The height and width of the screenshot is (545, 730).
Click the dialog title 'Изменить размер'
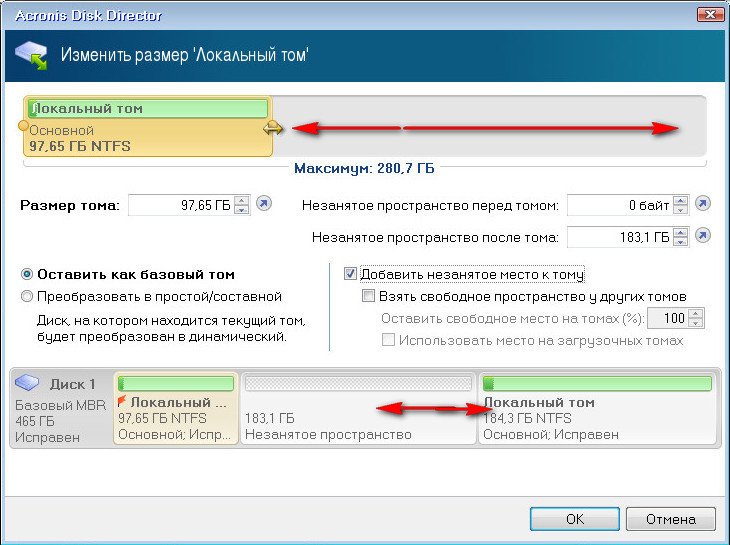point(185,55)
